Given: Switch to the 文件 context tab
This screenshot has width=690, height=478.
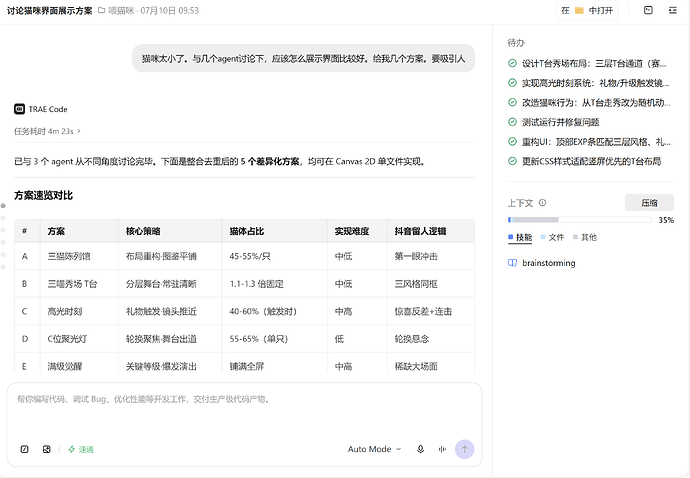Looking at the screenshot, I should (x=552, y=237).
